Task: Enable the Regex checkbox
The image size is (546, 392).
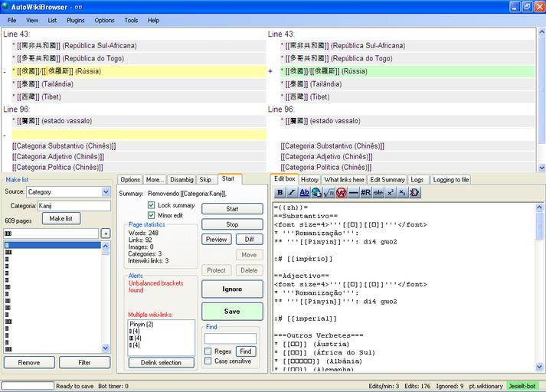Action: pyautogui.click(x=208, y=351)
